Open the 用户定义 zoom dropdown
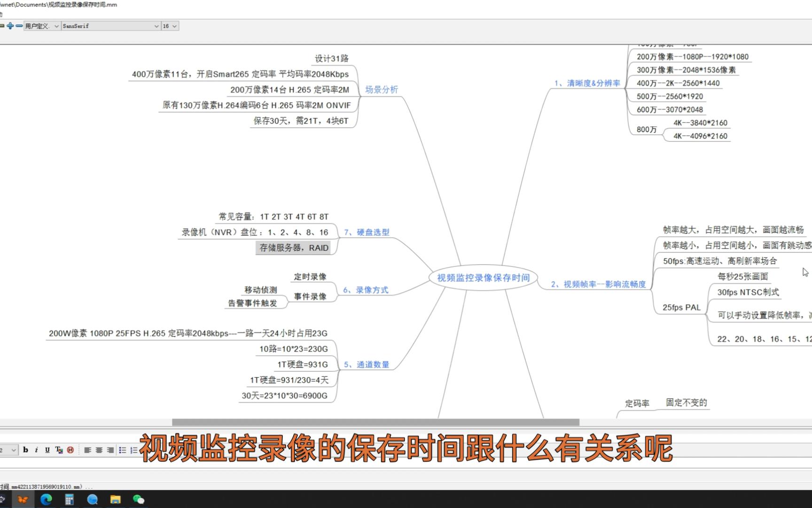 (42, 26)
